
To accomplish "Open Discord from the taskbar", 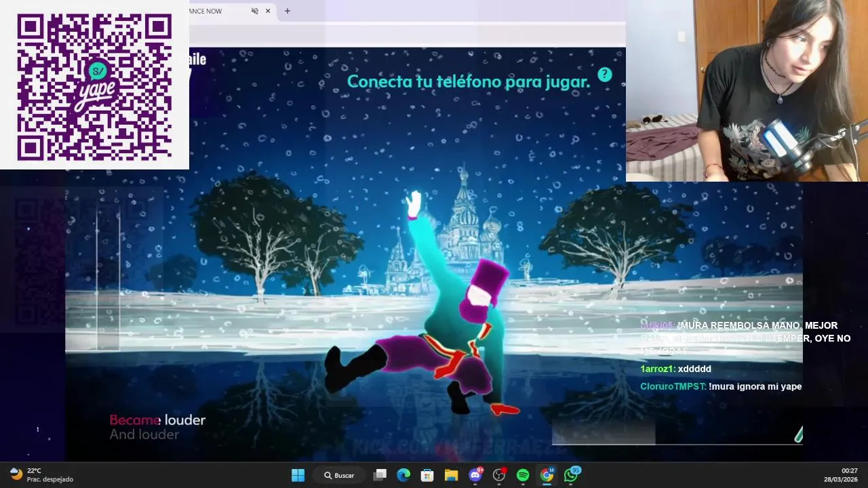I will point(475,475).
